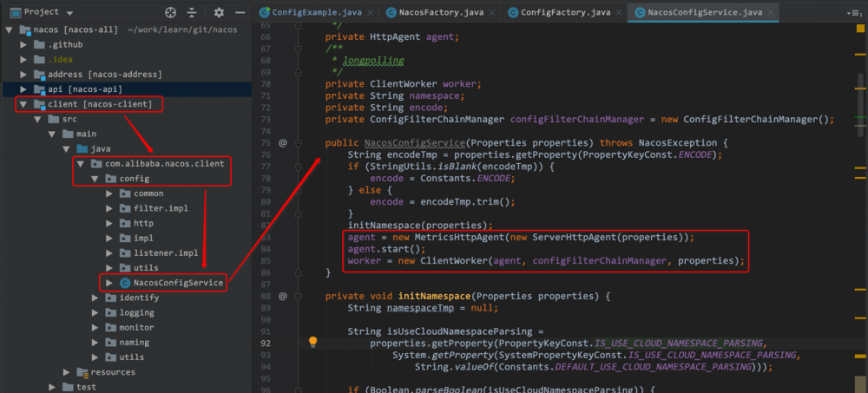Toggle fold marker at line 86
Screen dimensions: 868x393
click(299, 272)
